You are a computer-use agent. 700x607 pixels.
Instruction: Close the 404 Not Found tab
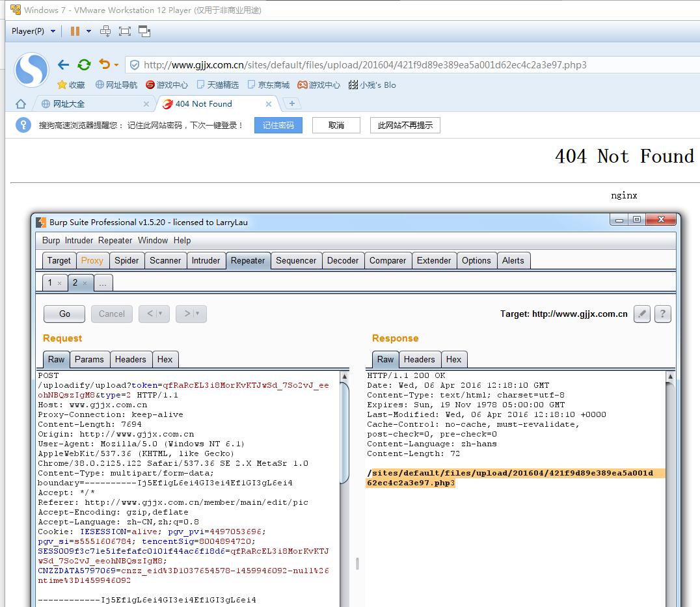pos(268,104)
